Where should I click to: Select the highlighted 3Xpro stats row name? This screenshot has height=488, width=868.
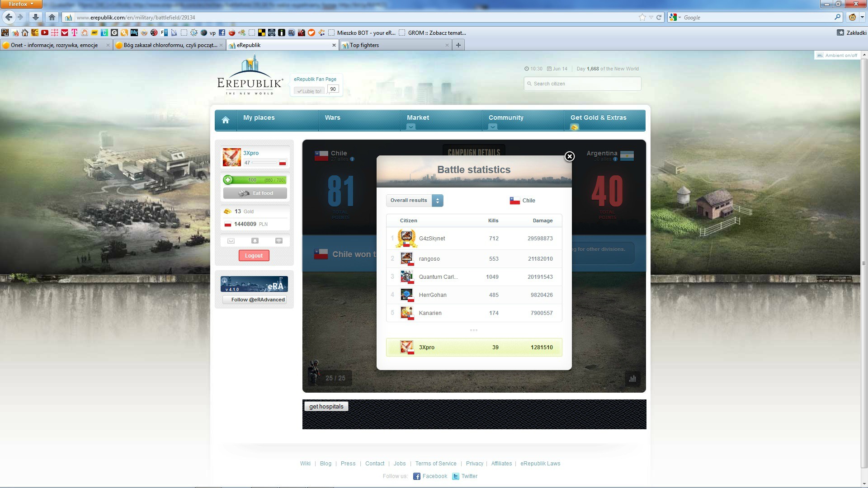coord(427,347)
